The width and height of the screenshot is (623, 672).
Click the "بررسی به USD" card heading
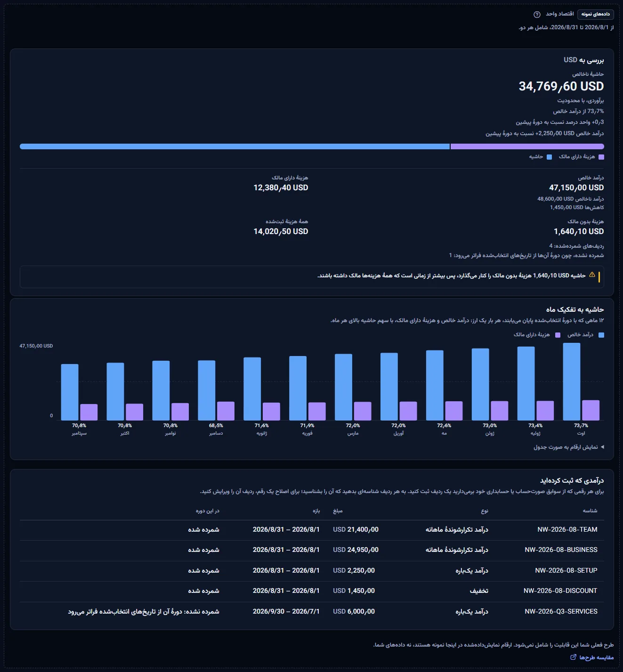click(584, 60)
